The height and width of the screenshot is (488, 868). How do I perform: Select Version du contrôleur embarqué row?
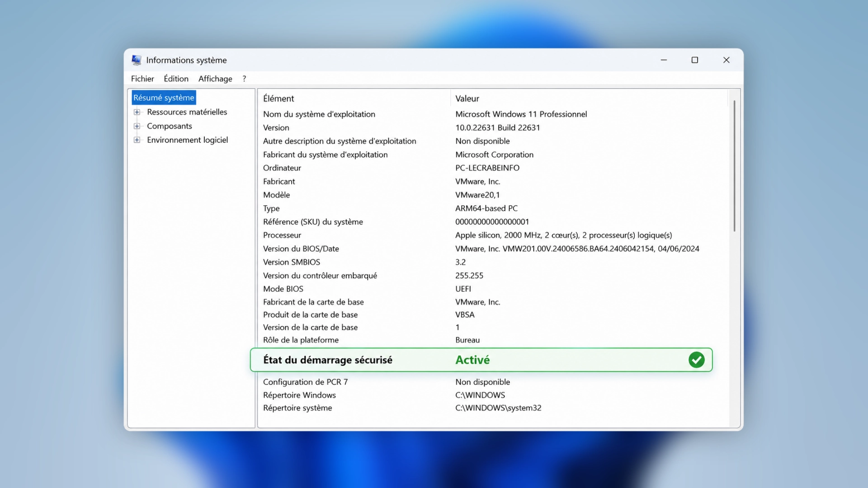[320, 276]
